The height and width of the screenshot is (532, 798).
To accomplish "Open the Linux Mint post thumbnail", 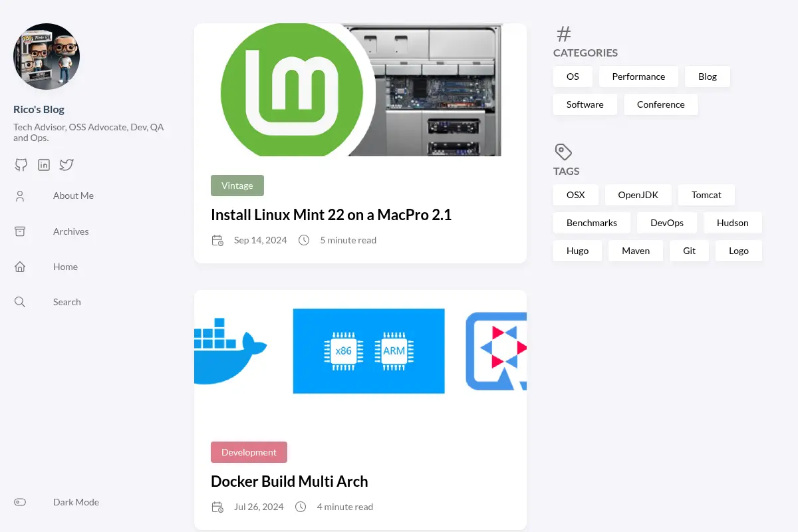I will tap(360, 90).
